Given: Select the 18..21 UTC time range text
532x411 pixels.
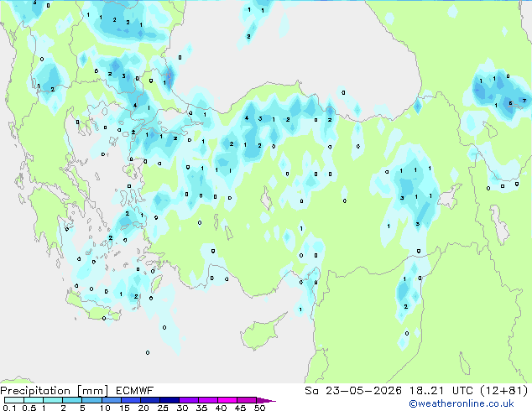Looking at the screenshot, I should tap(441, 391).
